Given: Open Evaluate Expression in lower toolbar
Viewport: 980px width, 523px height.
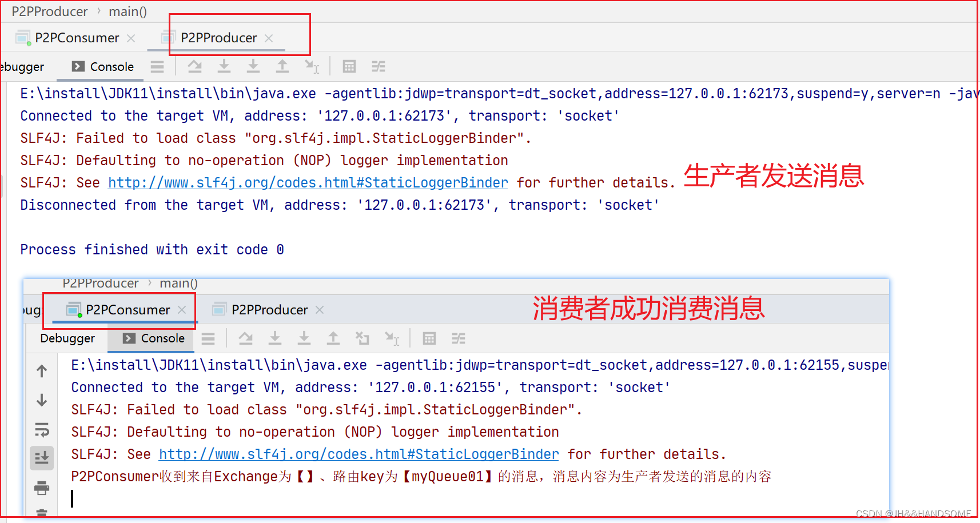Looking at the screenshot, I should pyautogui.click(x=429, y=339).
